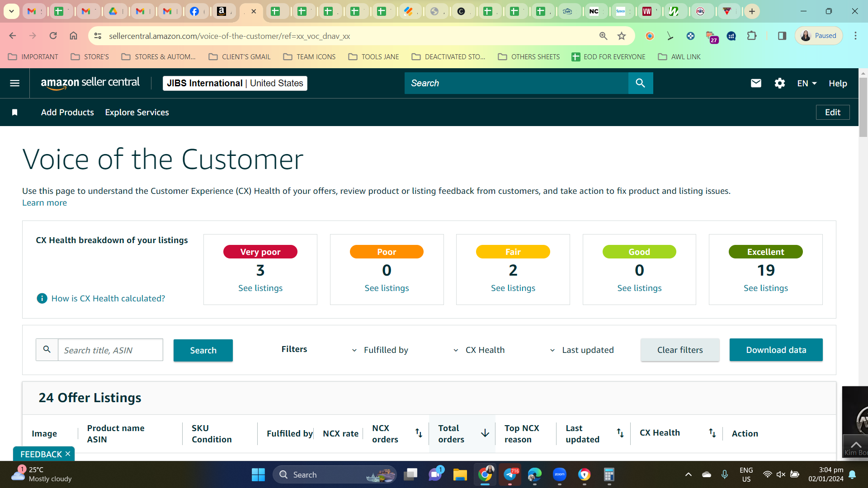Screen dimensions: 868x488
Task: Sort by Total orders down arrow
Action: [485, 433]
